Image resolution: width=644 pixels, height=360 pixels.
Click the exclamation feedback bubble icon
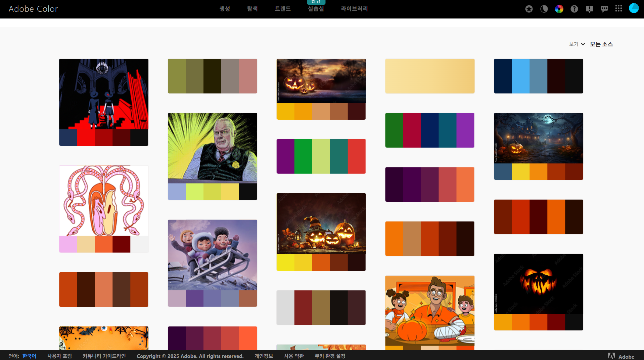pos(589,9)
